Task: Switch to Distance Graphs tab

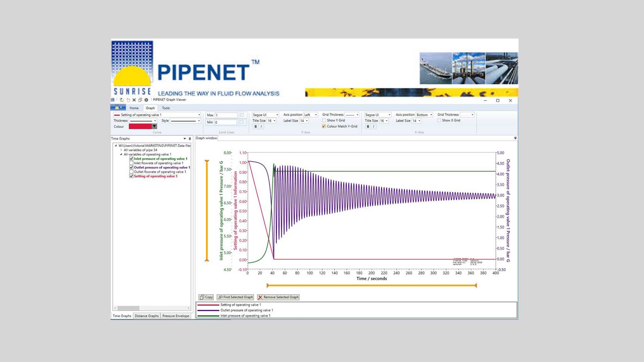Action: click(146, 316)
